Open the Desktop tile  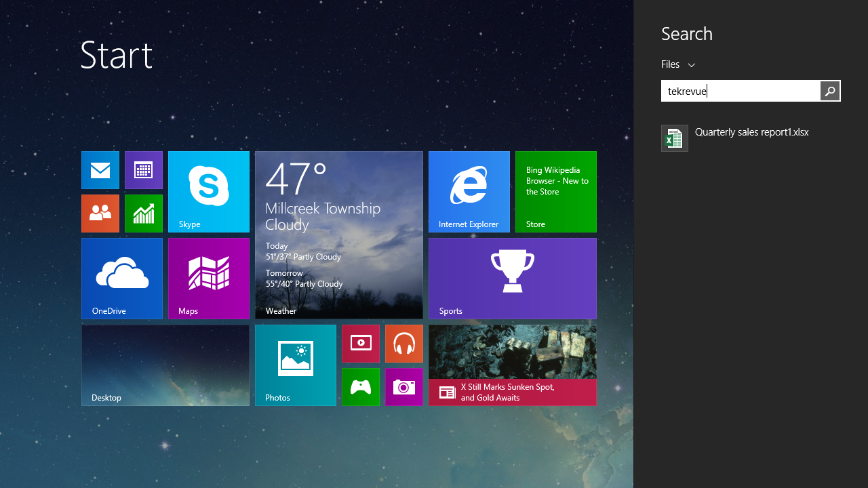click(165, 365)
